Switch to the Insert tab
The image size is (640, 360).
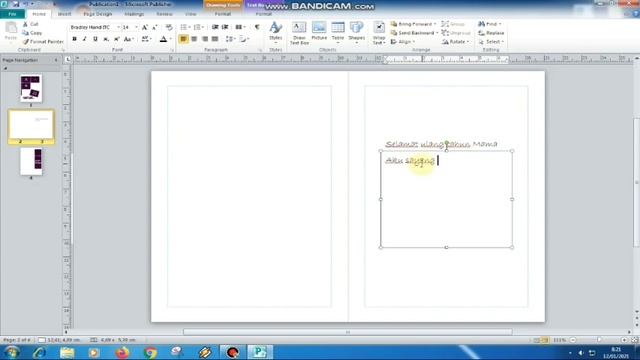click(64, 14)
